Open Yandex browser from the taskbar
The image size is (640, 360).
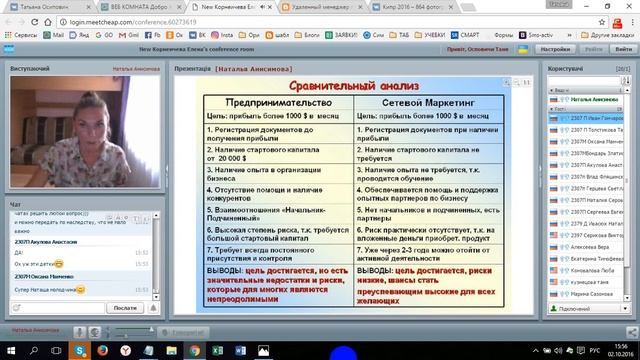pyautogui.click(x=125, y=351)
